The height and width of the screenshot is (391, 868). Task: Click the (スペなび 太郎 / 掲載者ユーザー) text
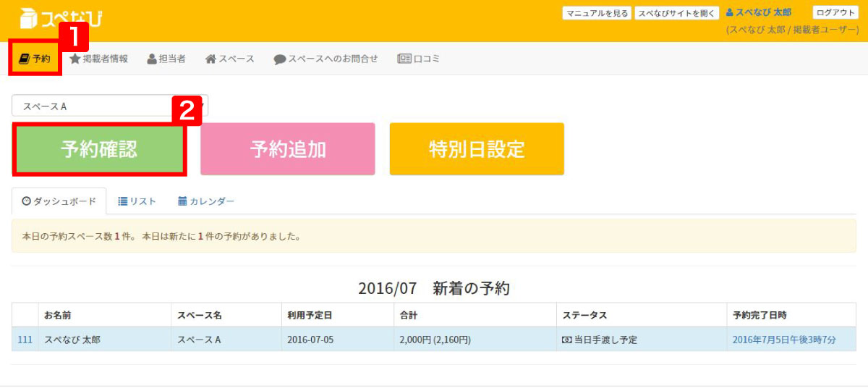tap(792, 30)
